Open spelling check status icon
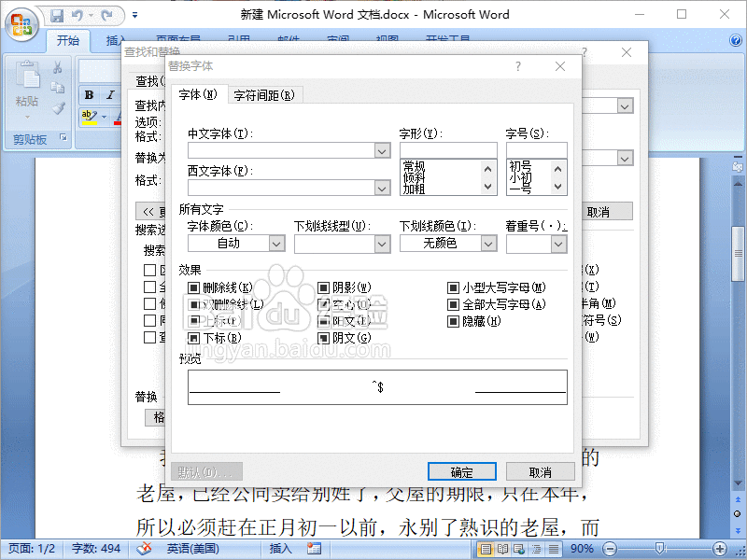The image size is (747, 560). [x=144, y=549]
